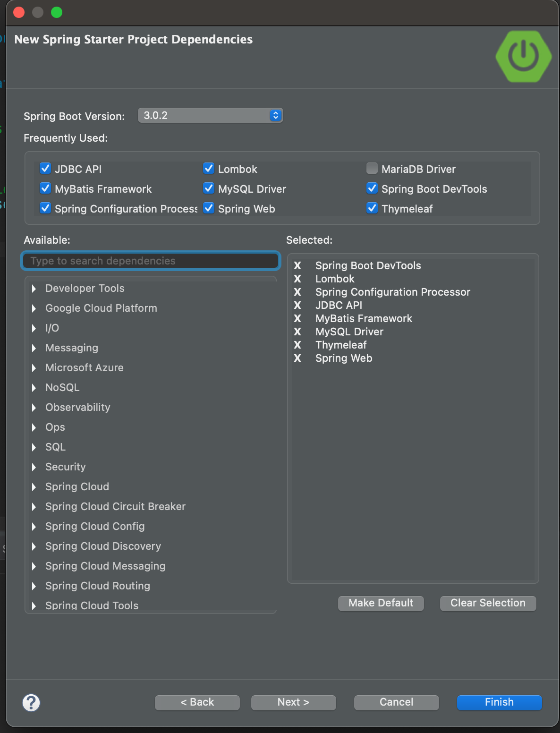Close the dialog with the red window button
Viewport: 560px width, 733px height.
pyautogui.click(x=19, y=12)
